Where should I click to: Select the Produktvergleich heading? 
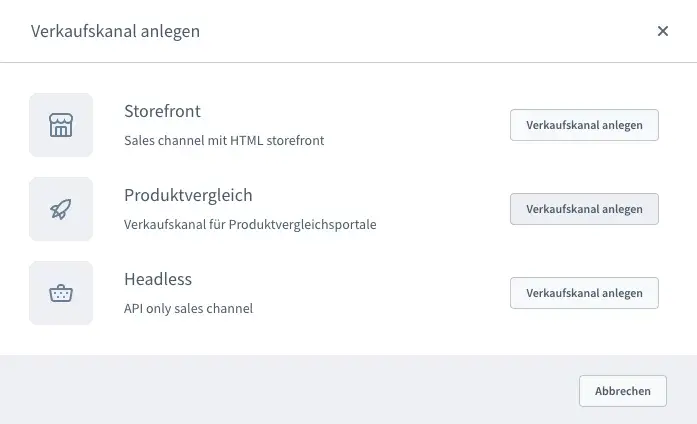tap(188, 195)
